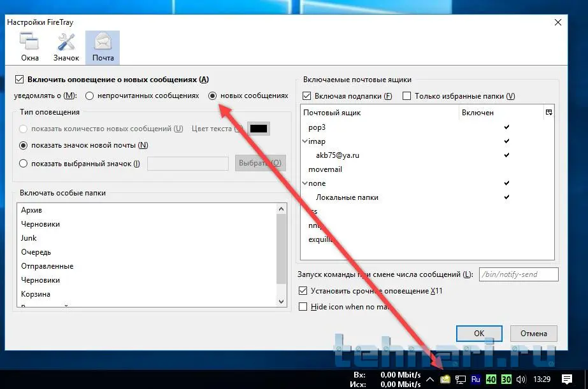The width and height of the screenshot is (588, 389).
Task: Open the network tray icon
Action: click(x=460, y=379)
